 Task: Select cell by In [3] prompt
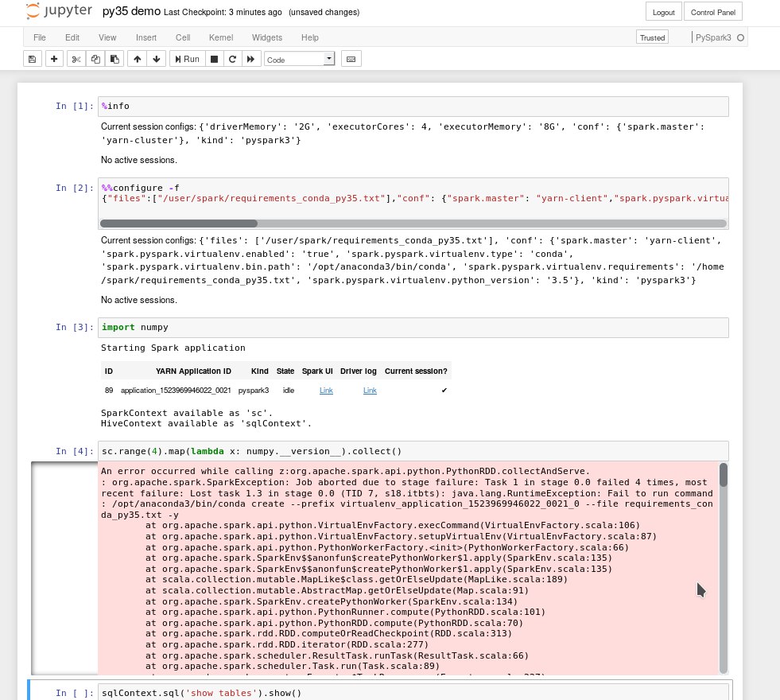[x=75, y=327]
